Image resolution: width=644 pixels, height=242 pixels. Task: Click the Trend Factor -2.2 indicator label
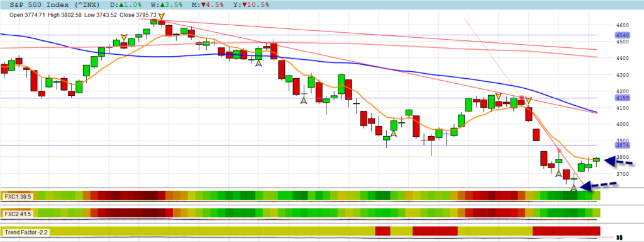(26, 232)
